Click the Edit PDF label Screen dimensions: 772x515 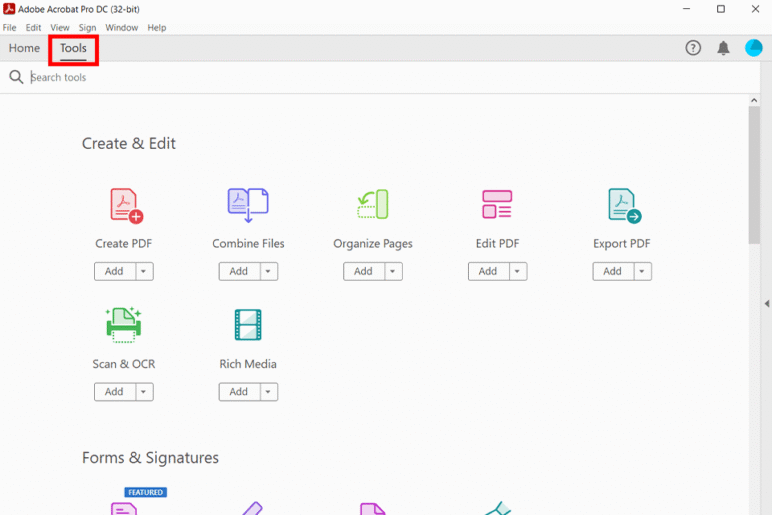(x=497, y=243)
